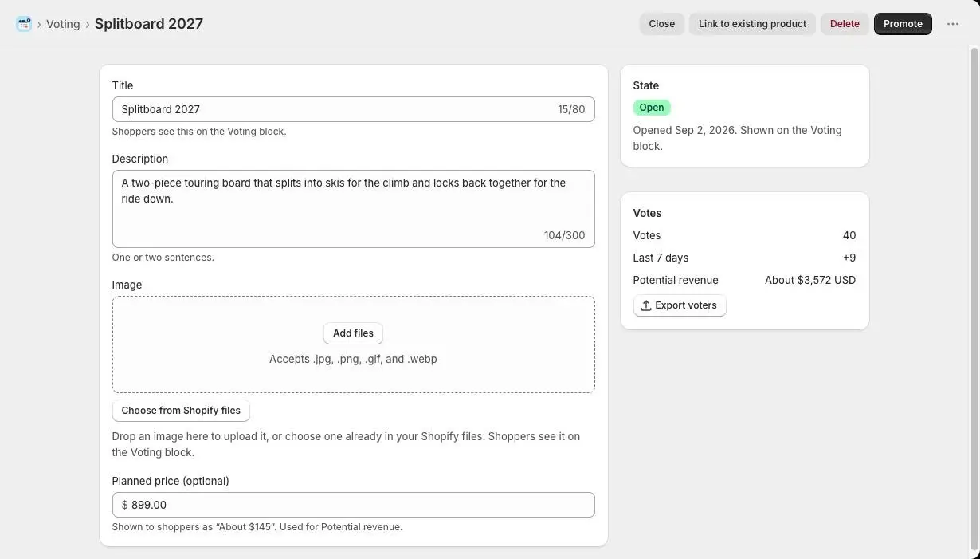Delete this voting idea
This screenshot has width=980, height=559.
click(845, 24)
